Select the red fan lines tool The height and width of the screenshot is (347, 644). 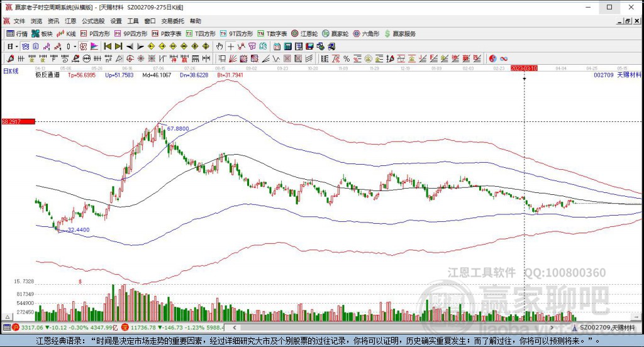tap(233, 58)
